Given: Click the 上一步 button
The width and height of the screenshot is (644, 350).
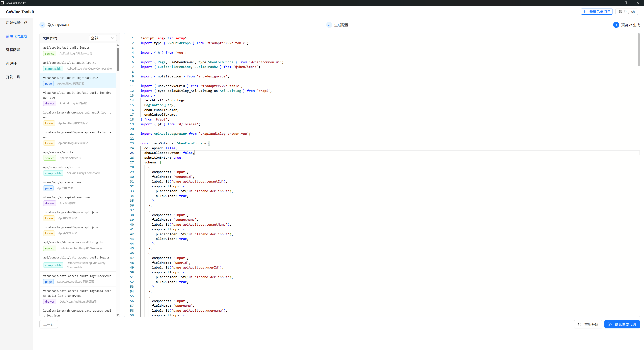Looking at the screenshot, I should pyautogui.click(x=48, y=324).
